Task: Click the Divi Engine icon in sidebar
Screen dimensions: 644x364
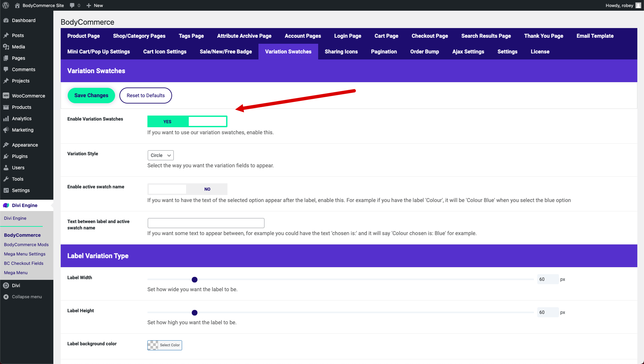Action: (x=6, y=205)
